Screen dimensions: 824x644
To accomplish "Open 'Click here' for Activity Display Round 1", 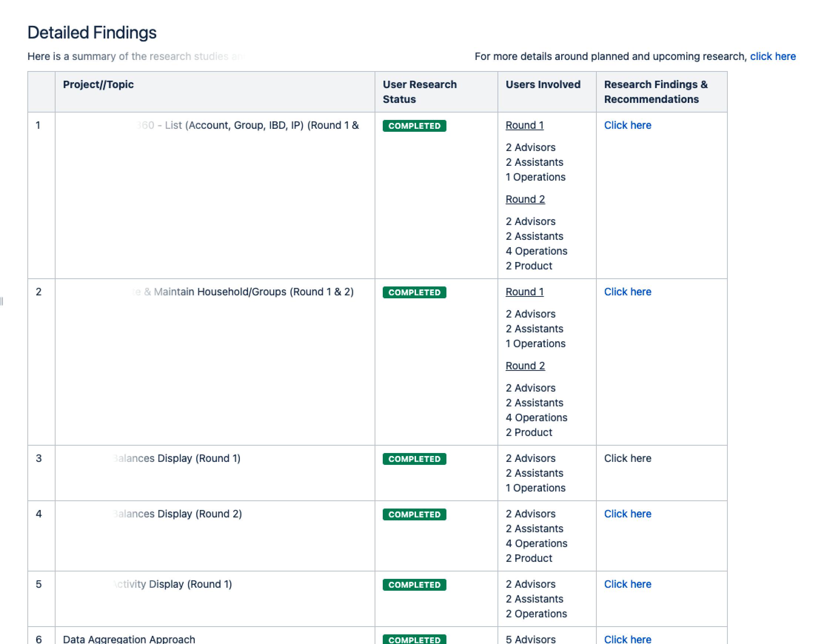I will [x=627, y=584].
